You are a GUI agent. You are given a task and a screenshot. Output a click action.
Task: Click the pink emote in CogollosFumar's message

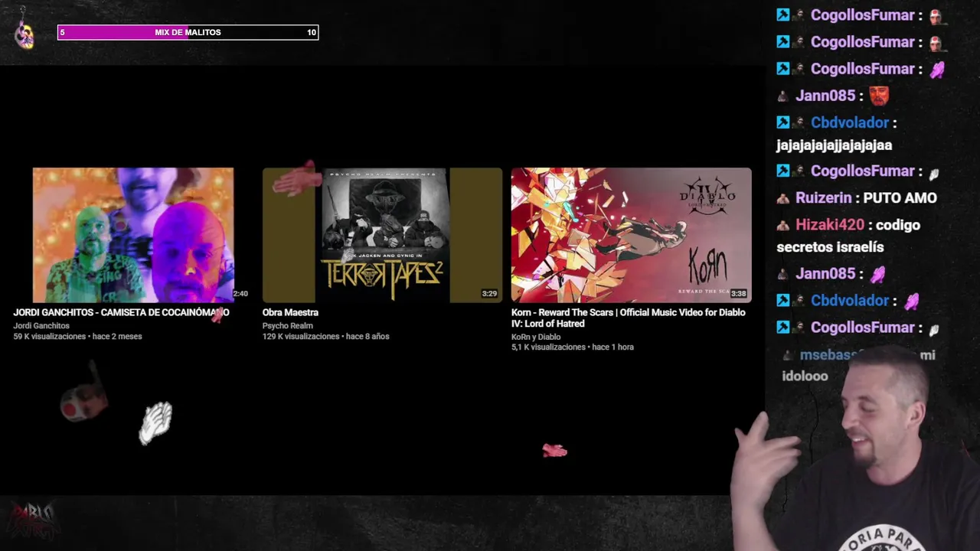[x=937, y=69]
